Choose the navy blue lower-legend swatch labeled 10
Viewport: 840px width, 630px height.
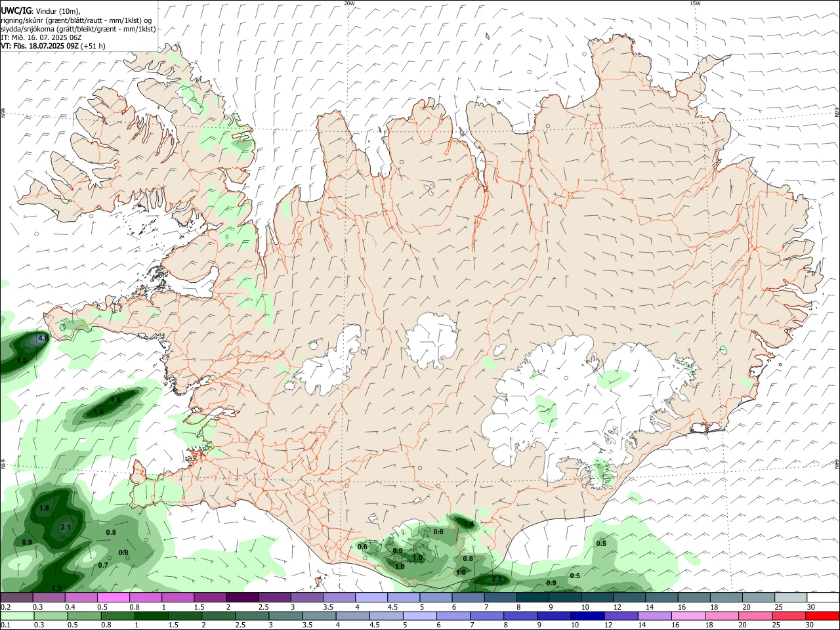click(x=587, y=616)
